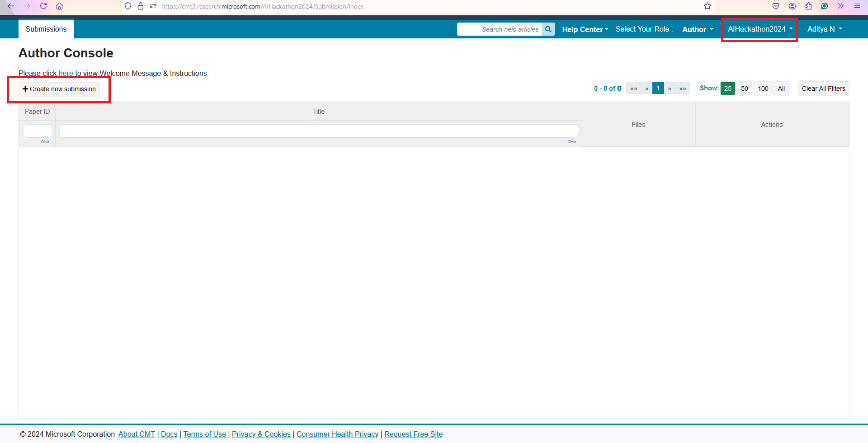868x443 pixels.
Task: Reload the page with refresh icon
Action: click(43, 6)
